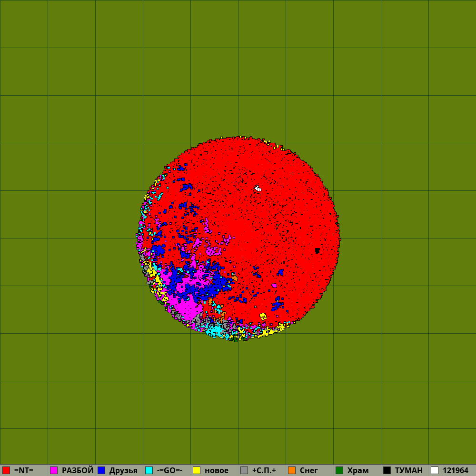Click the black ТУМАН legend swatch

pyautogui.click(x=387, y=470)
